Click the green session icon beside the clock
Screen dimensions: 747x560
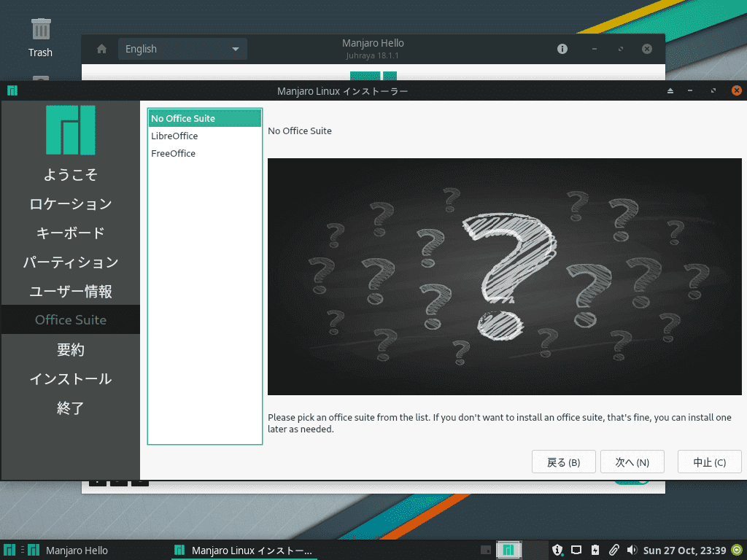click(737, 551)
